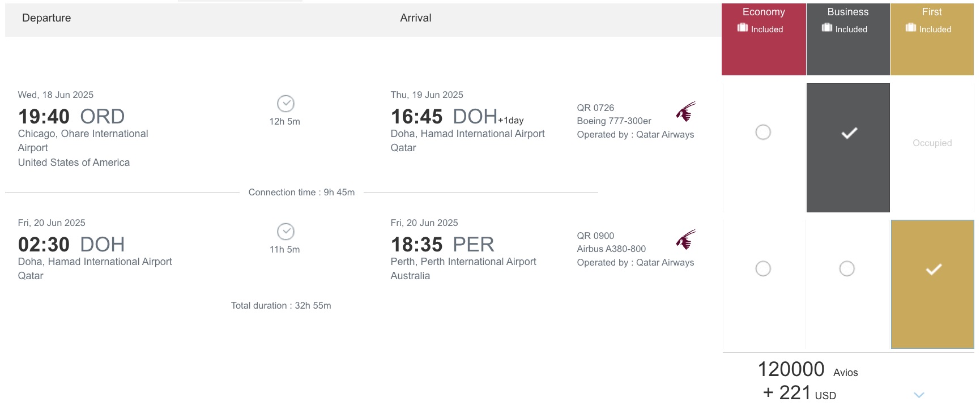
Task: Click the baggage icon in the Business header
Action: [x=827, y=27]
